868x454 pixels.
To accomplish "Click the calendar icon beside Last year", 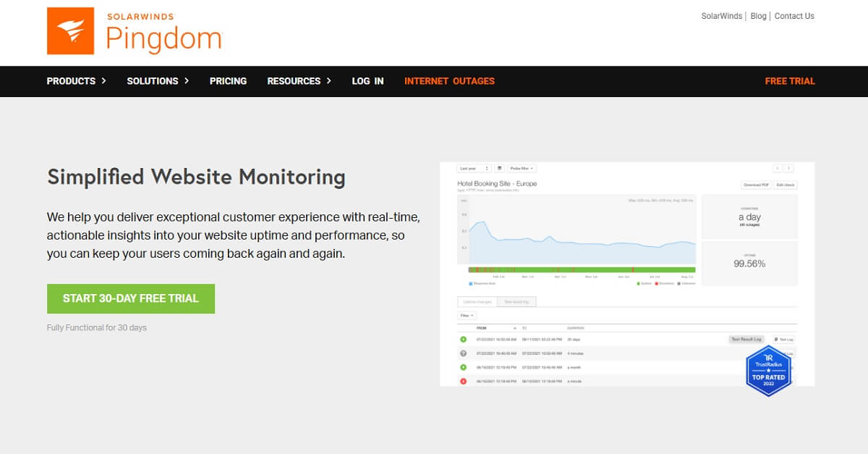I will 499,168.
